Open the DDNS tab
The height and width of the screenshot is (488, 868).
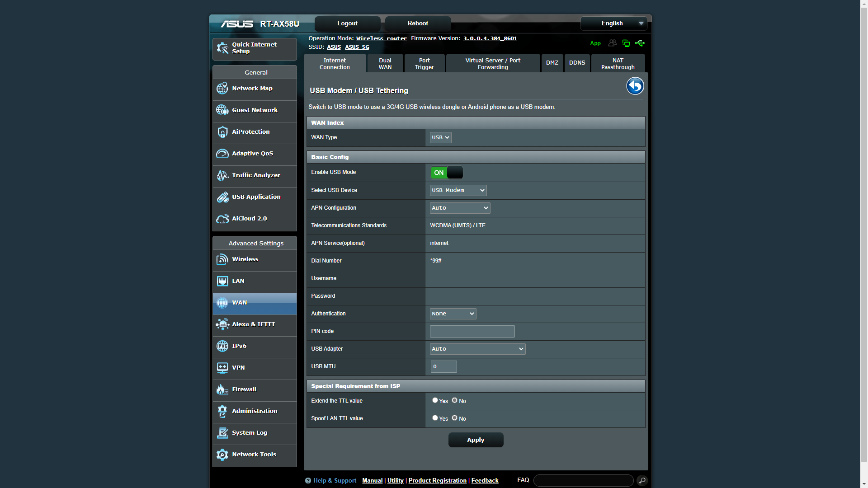pos(577,63)
